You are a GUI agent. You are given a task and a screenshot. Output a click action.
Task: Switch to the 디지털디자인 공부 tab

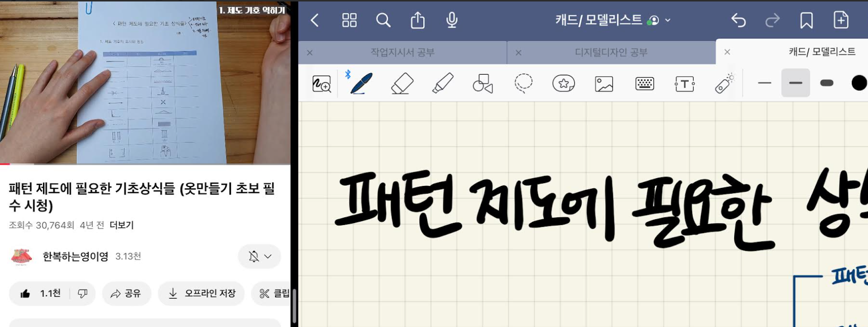pyautogui.click(x=611, y=52)
